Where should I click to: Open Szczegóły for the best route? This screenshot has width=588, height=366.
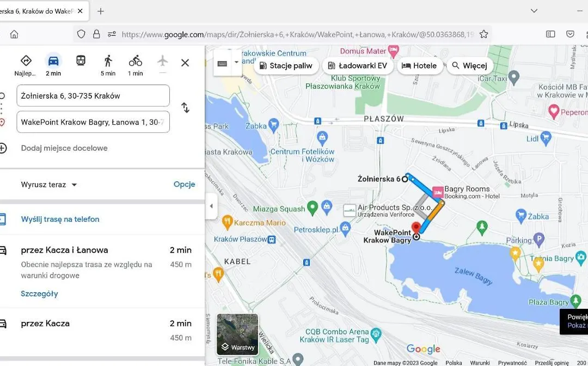(x=39, y=294)
